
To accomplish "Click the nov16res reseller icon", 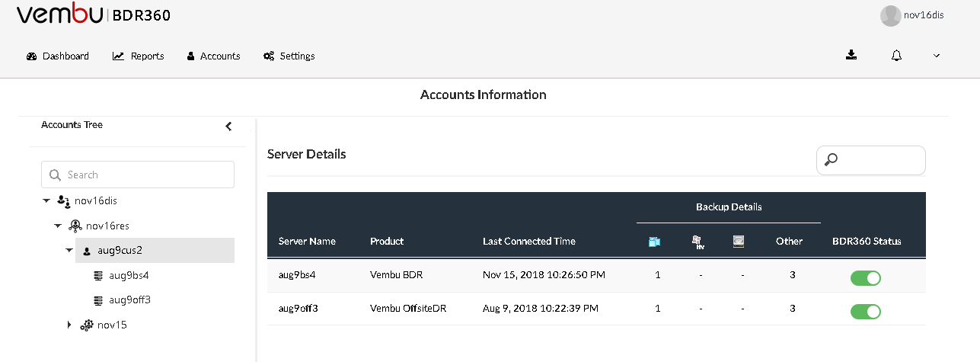I will (x=75, y=226).
